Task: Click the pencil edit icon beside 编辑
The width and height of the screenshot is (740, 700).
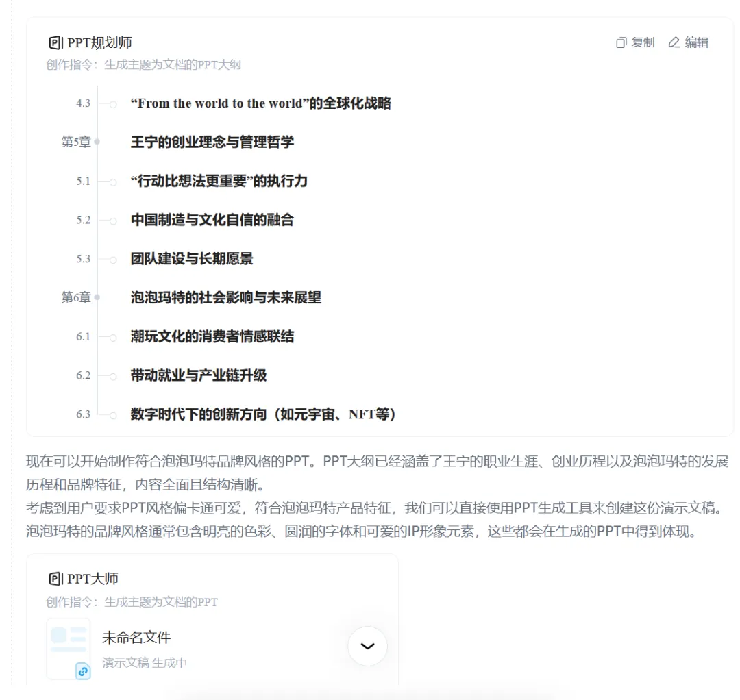Action: tap(674, 42)
